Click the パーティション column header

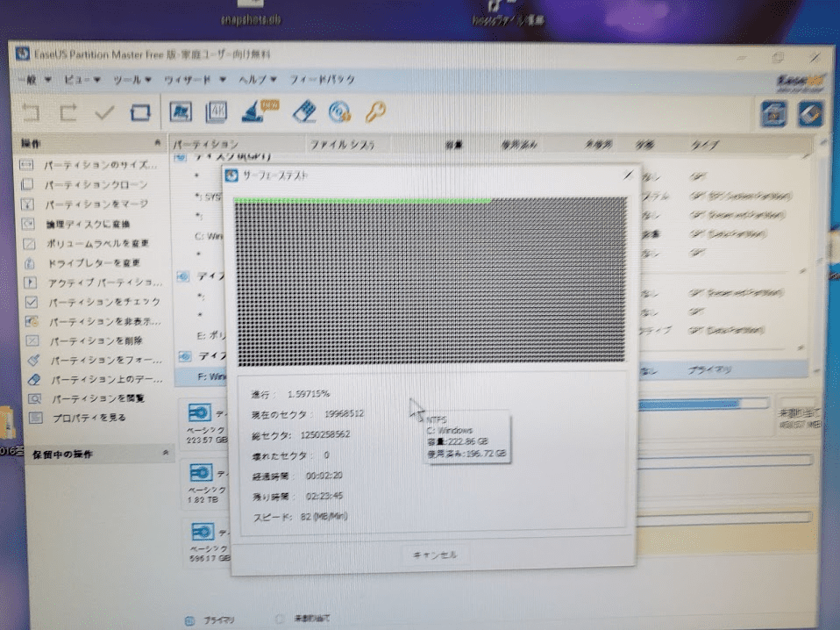click(x=206, y=144)
